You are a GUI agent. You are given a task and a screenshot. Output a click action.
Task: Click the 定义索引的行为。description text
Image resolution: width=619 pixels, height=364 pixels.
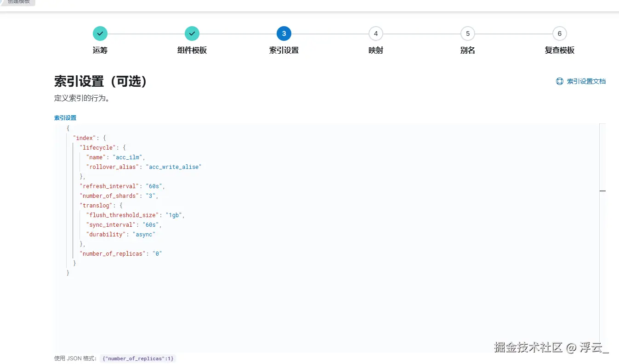point(82,98)
